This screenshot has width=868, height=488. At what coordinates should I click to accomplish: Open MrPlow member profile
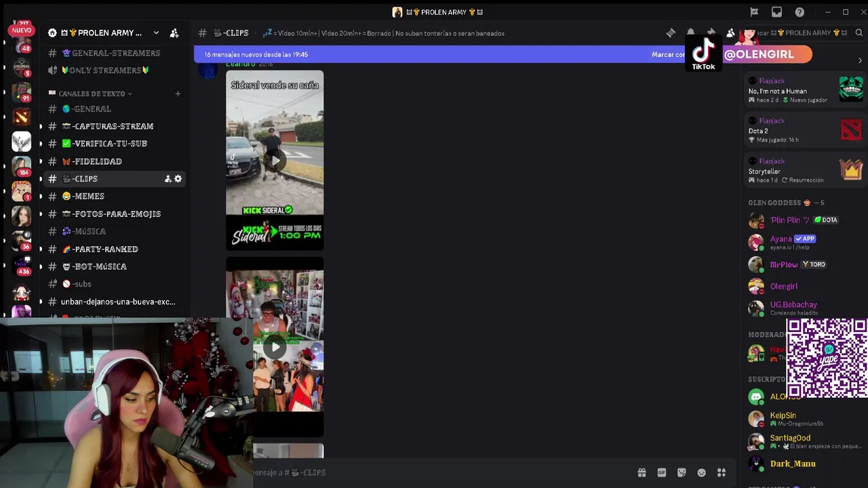pyautogui.click(x=805, y=264)
